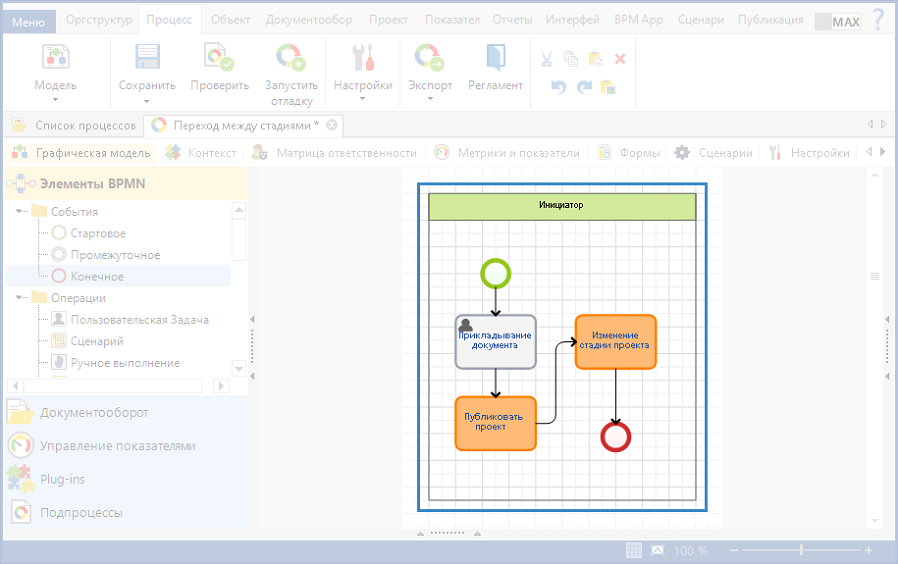
Task: Open the Отчеты ribbon tab
Action: coord(512,19)
